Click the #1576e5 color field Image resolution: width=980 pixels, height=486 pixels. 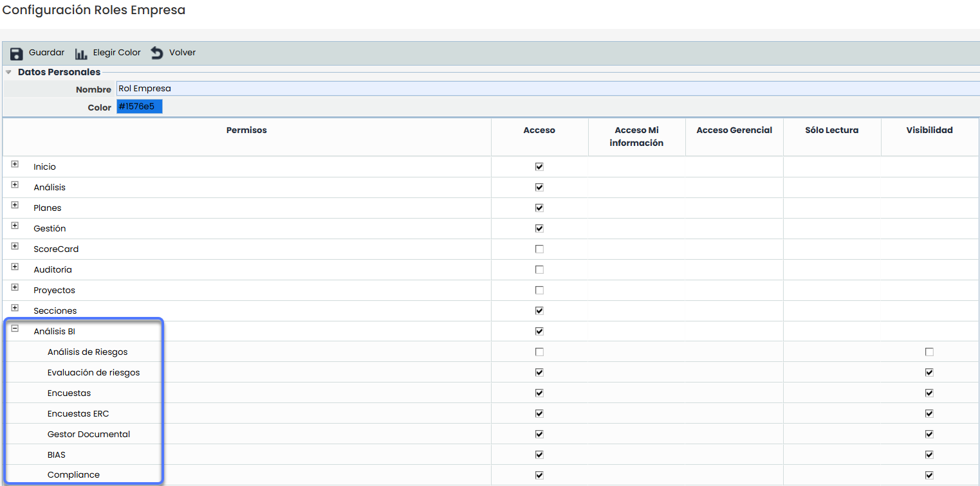[x=139, y=107]
